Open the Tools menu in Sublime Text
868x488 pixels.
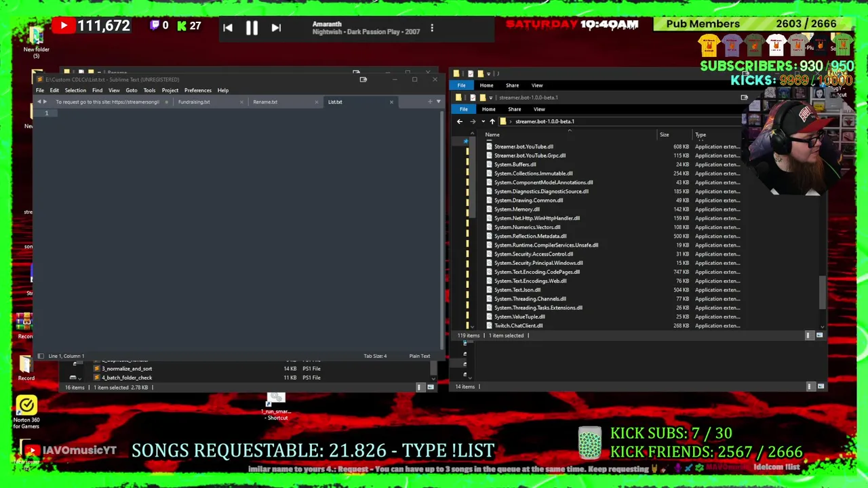[149, 90]
